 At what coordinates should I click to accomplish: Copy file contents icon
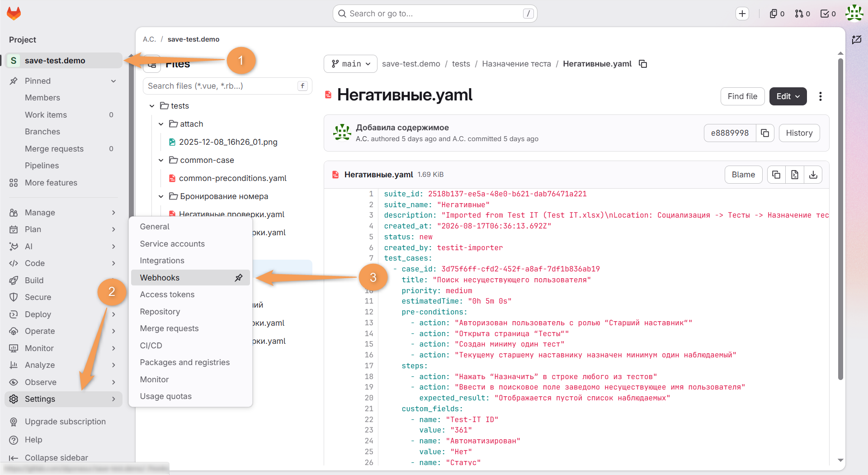pos(776,175)
